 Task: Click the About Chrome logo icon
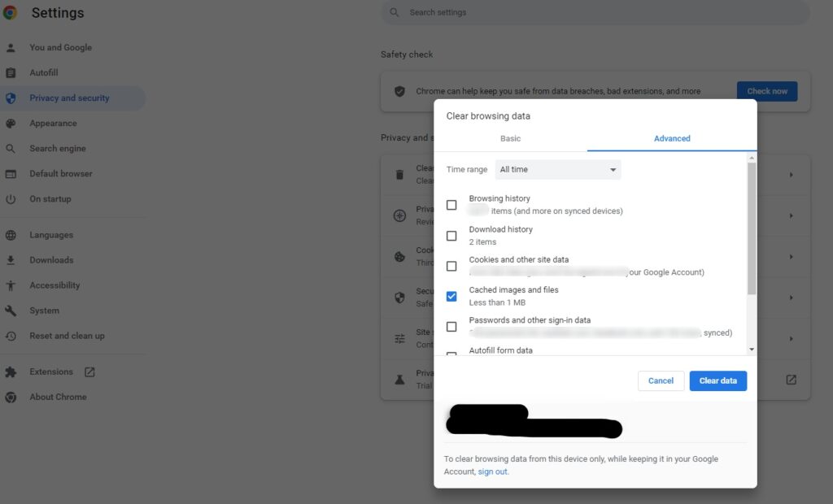(11, 398)
